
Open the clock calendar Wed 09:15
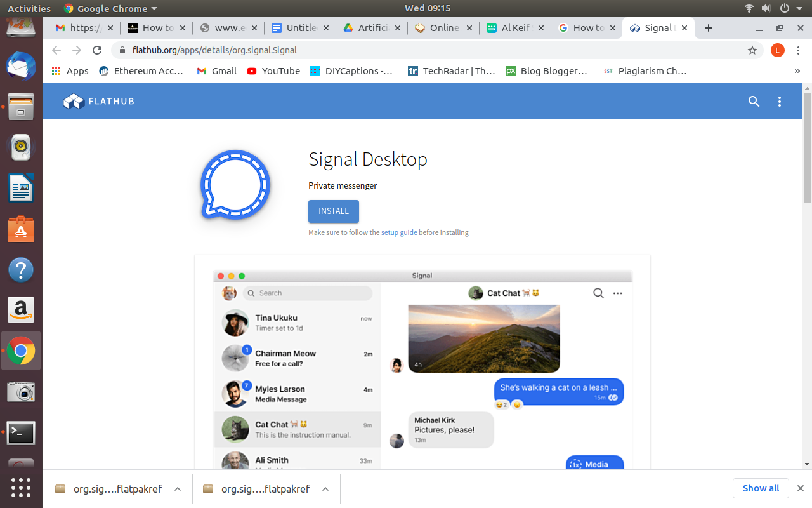click(427, 8)
